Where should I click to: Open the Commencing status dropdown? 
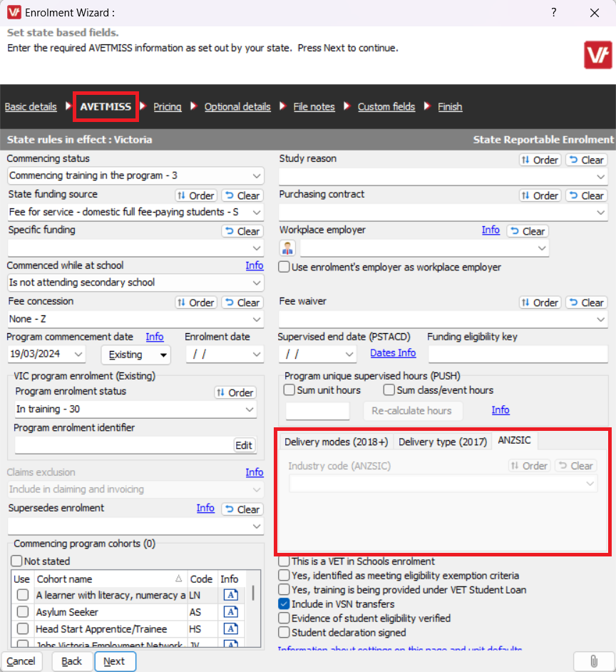tap(256, 175)
